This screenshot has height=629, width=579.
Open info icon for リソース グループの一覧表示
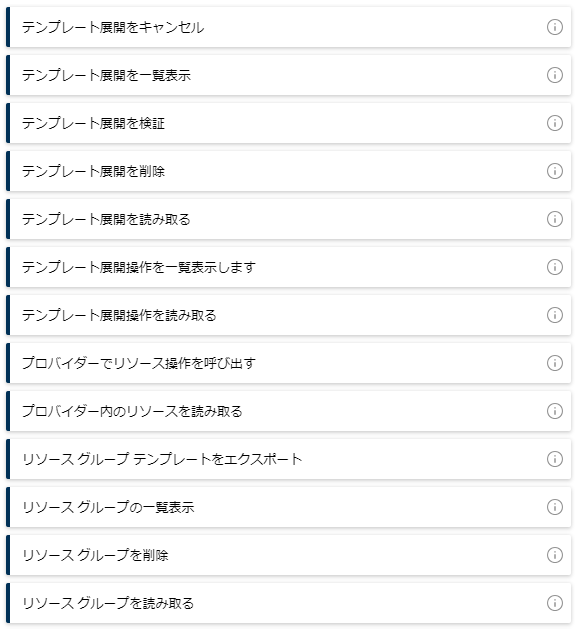coord(555,507)
